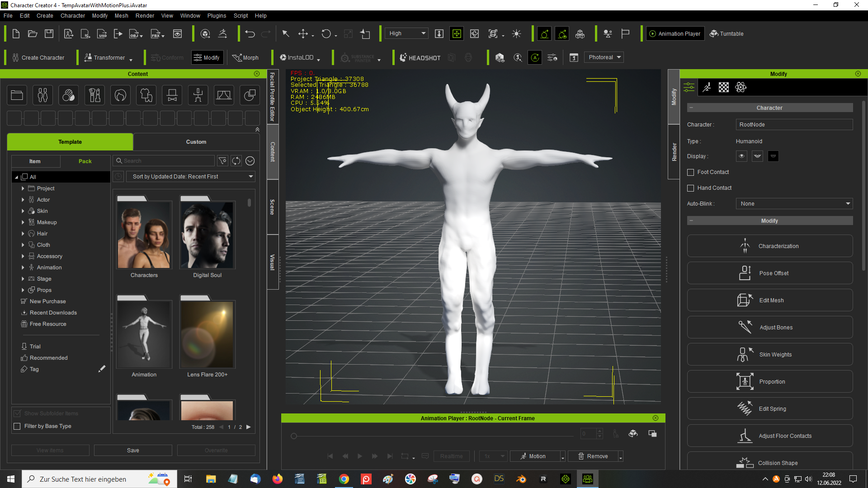Select the Cloth category icon in Content
Viewport: 868px width, 488px height.
[x=146, y=95]
